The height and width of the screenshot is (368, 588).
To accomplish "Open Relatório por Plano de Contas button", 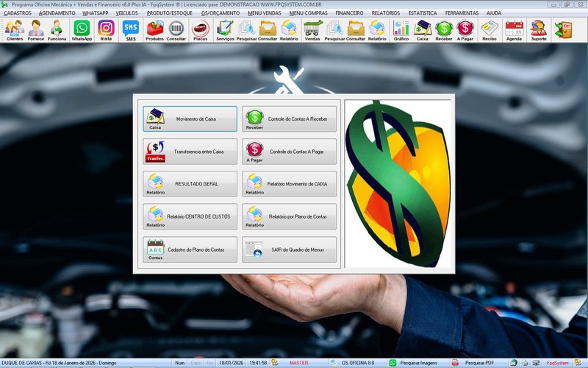I will click(289, 216).
